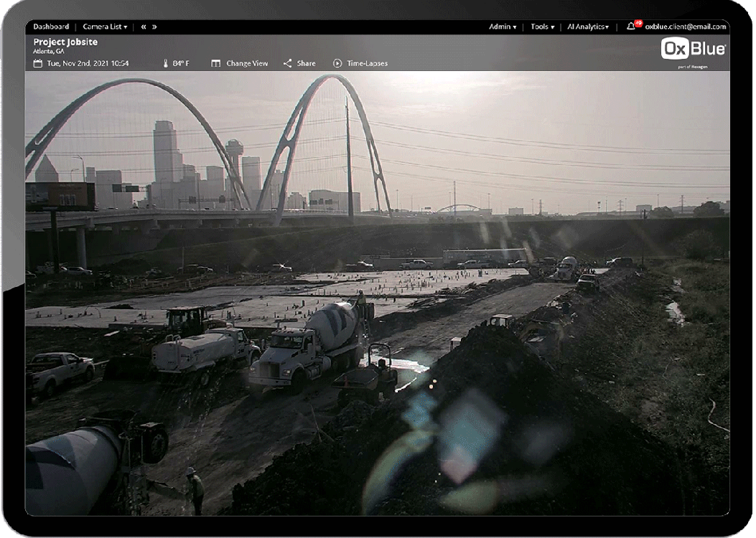This screenshot has height=538, width=756.
Task: Expand the Tools dropdown
Action: pos(541,26)
